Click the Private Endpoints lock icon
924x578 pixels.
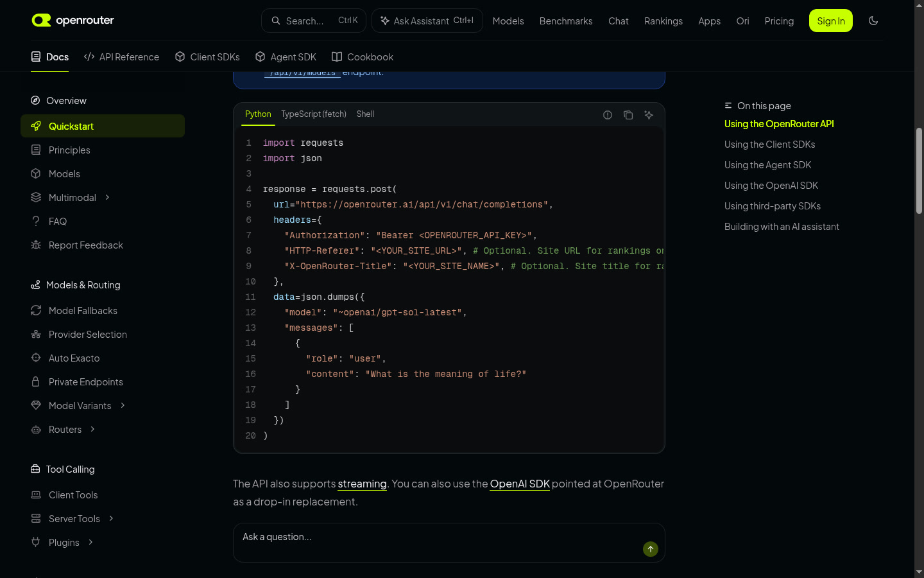pyautogui.click(x=36, y=381)
